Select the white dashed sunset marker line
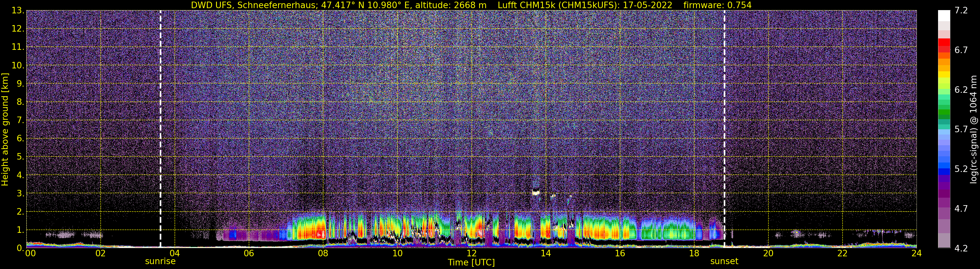Image resolution: width=980 pixels, height=269 pixels. (724, 129)
